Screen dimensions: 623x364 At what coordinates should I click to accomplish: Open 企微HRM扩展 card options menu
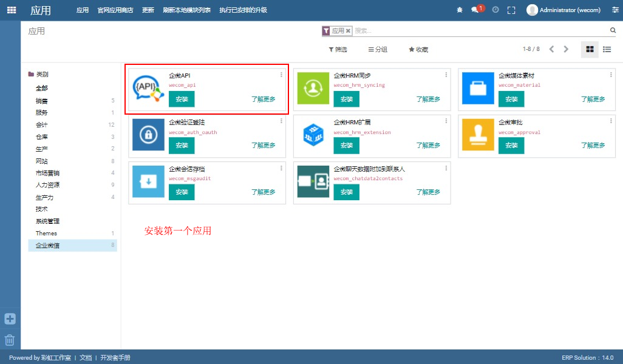[446, 121]
